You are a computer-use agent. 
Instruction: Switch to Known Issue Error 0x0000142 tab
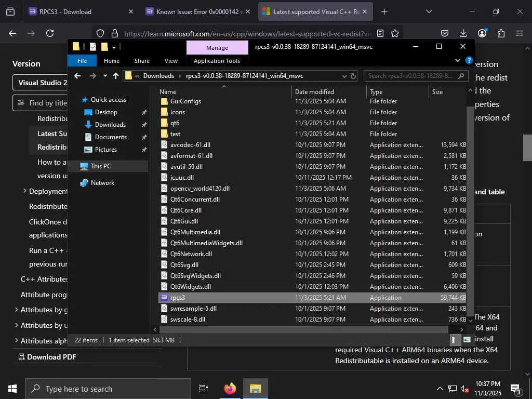[198, 11]
